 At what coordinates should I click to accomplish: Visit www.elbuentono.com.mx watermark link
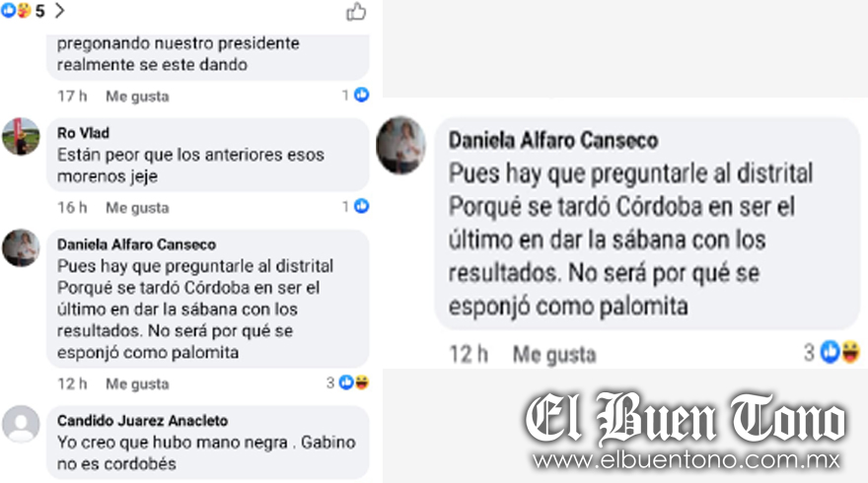point(687,459)
